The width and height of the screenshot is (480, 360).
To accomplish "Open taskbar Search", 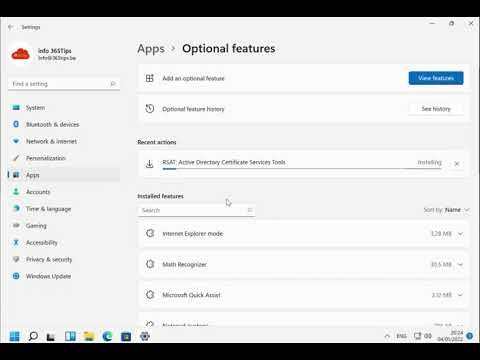I will click(33, 336).
